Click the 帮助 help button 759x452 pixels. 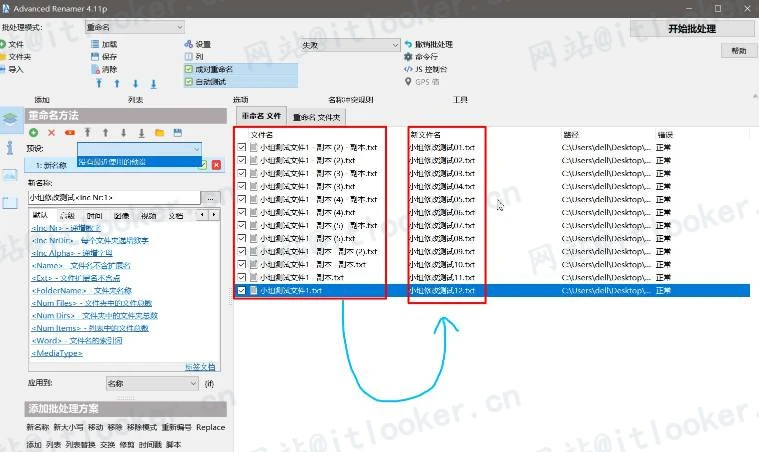[738, 50]
